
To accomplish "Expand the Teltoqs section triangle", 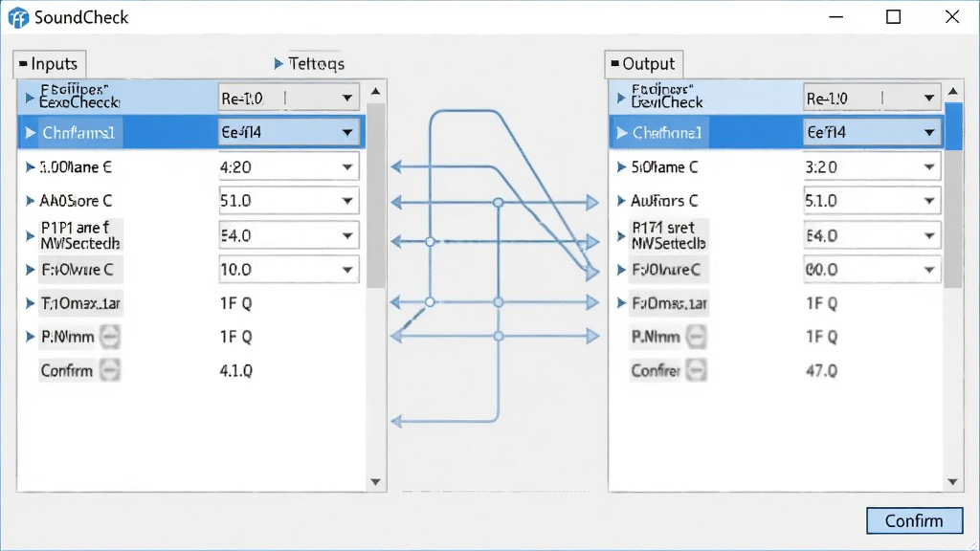I will click(x=278, y=64).
